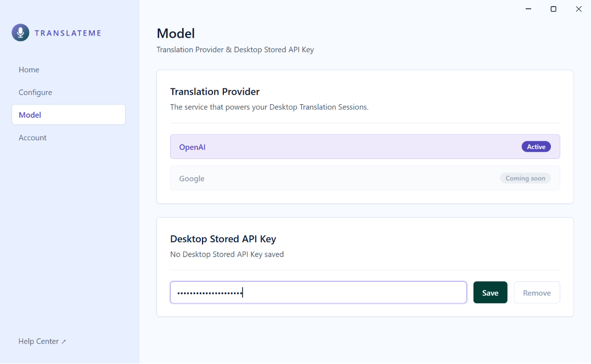
Task: Select the Model sidebar item
Action: 69,115
